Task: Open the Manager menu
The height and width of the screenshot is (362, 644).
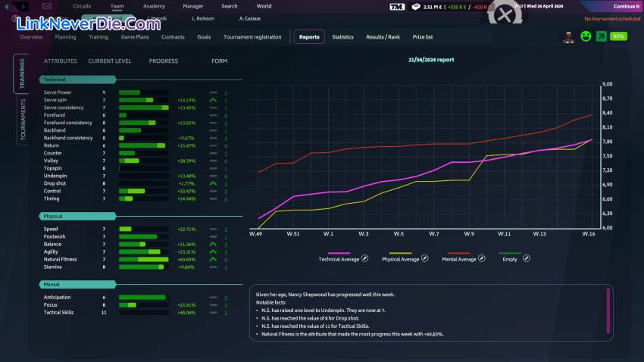Action: [192, 6]
